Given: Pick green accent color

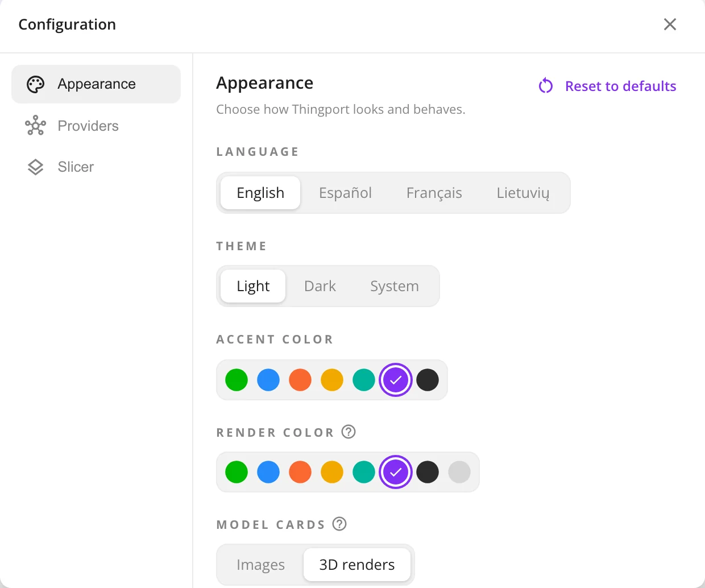Looking at the screenshot, I should click(x=237, y=380).
